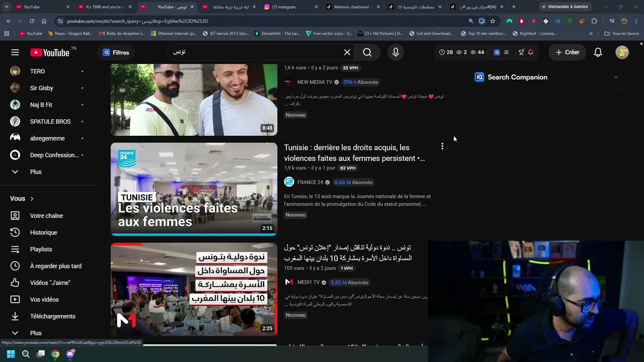The image size is (644, 362).
Task: Play the MEDI1 TV video thumbnail
Action: (194, 289)
